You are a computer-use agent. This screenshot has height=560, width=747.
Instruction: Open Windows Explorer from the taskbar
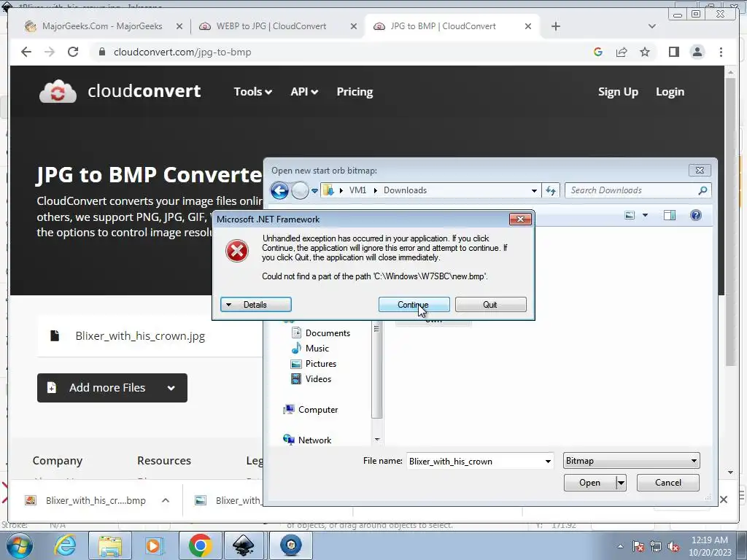click(110, 545)
